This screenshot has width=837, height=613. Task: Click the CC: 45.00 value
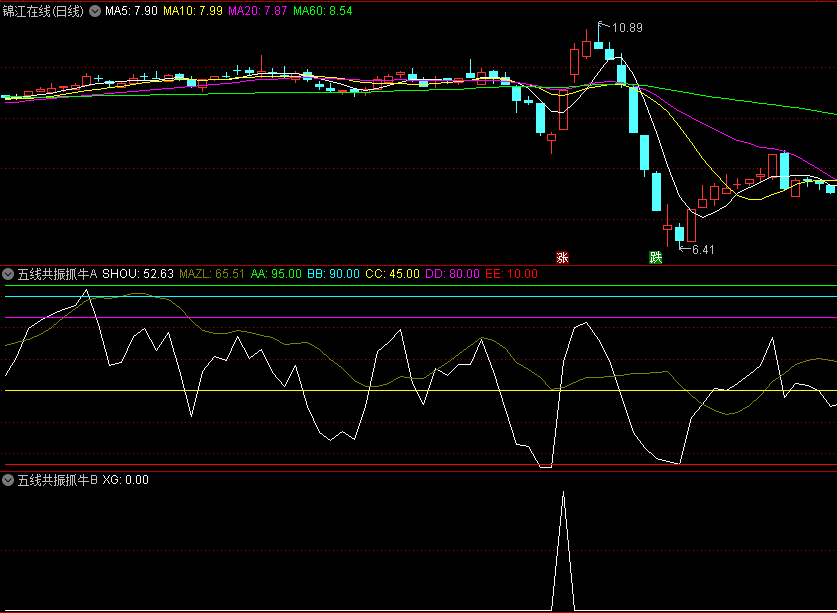point(392,274)
